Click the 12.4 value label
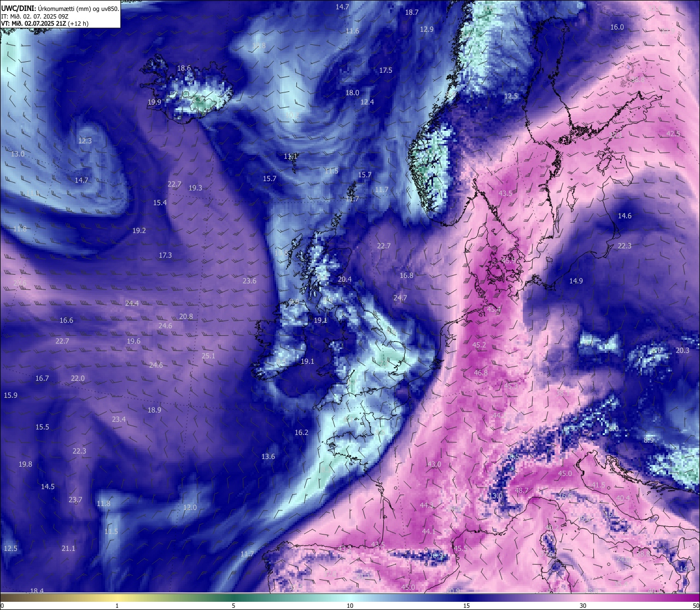The height and width of the screenshot is (610, 700). tap(367, 102)
